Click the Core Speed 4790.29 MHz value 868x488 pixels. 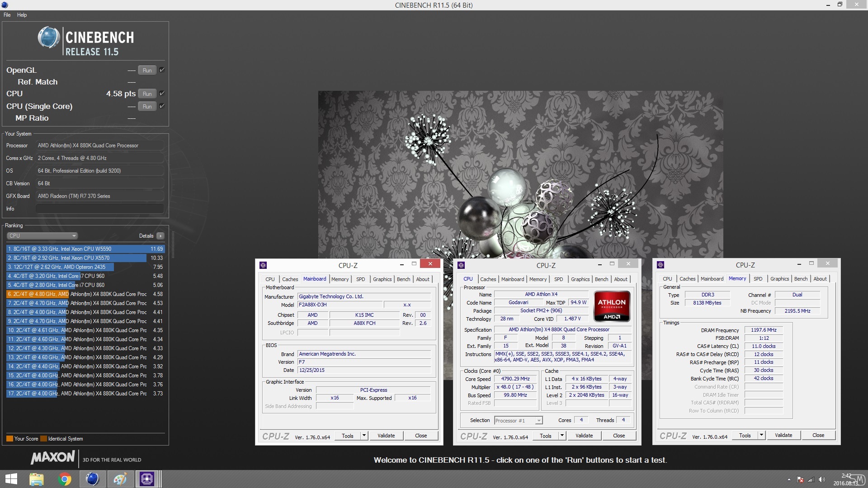(515, 379)
